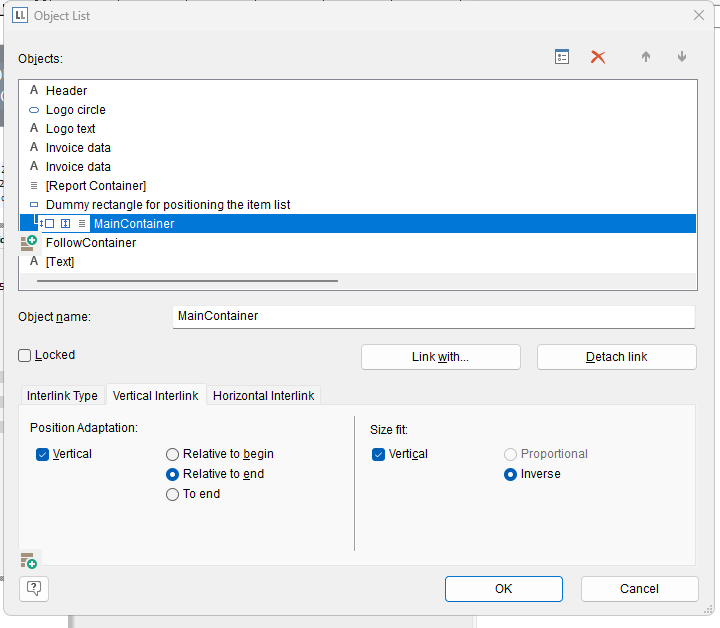The width and height of the screenshot is (720, 628).
Task: Switch to the Horizontal Interlink tab
Action: (264, 396)
